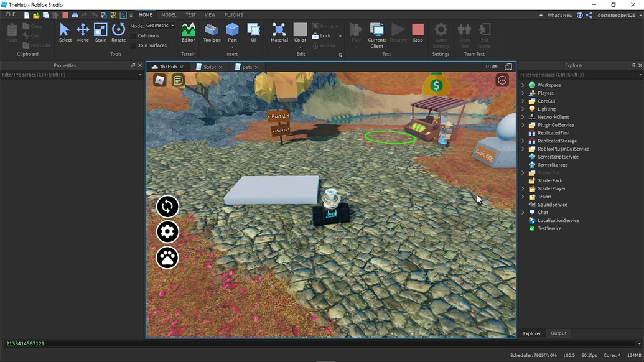Open the Script editor tab
The height and width of the screenshot is (362, 644).
pyautogui.click(x=209, y=67)
